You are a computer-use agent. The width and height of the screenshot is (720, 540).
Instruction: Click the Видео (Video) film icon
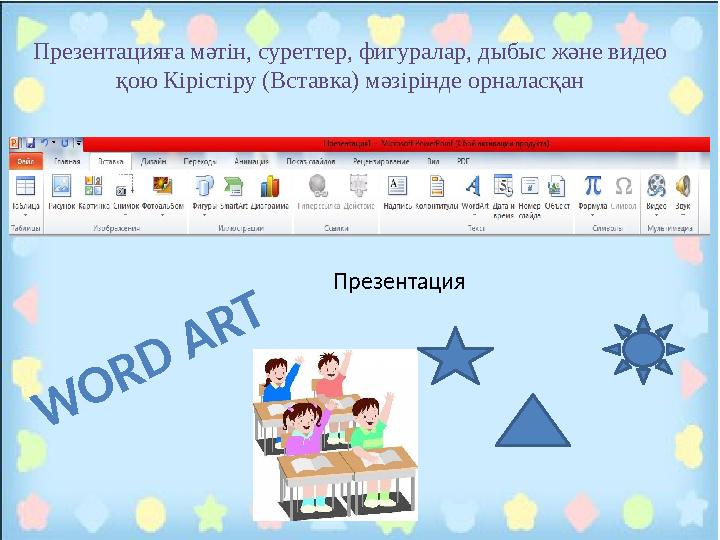pyautogui.click(x=657, y=186)
